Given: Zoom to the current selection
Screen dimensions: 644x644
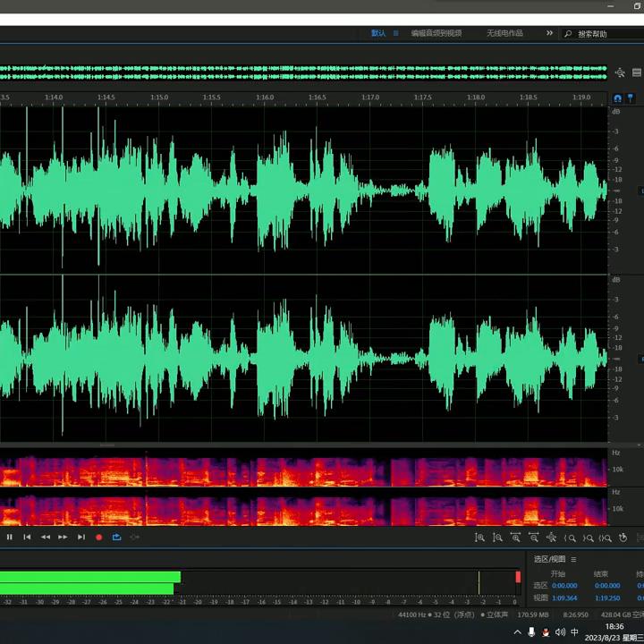Looking at the screenshot, I should [606, 538].
